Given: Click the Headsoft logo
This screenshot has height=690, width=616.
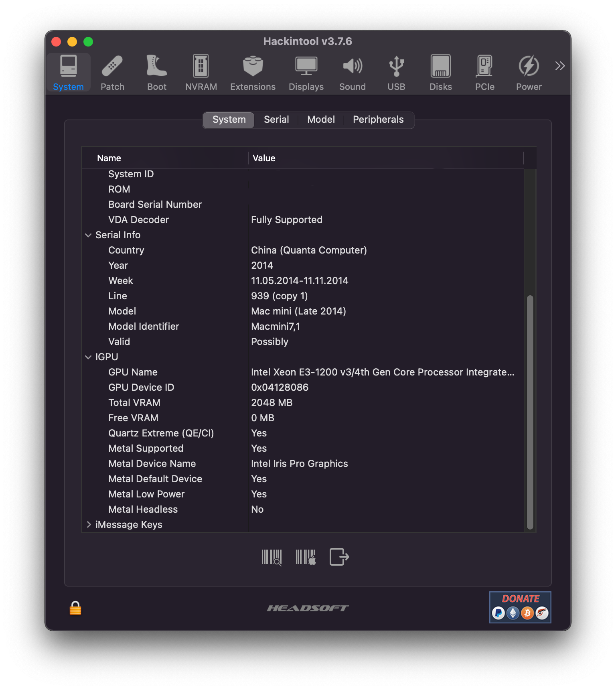Looking at the screenshot, I should [x=308, y=608].
